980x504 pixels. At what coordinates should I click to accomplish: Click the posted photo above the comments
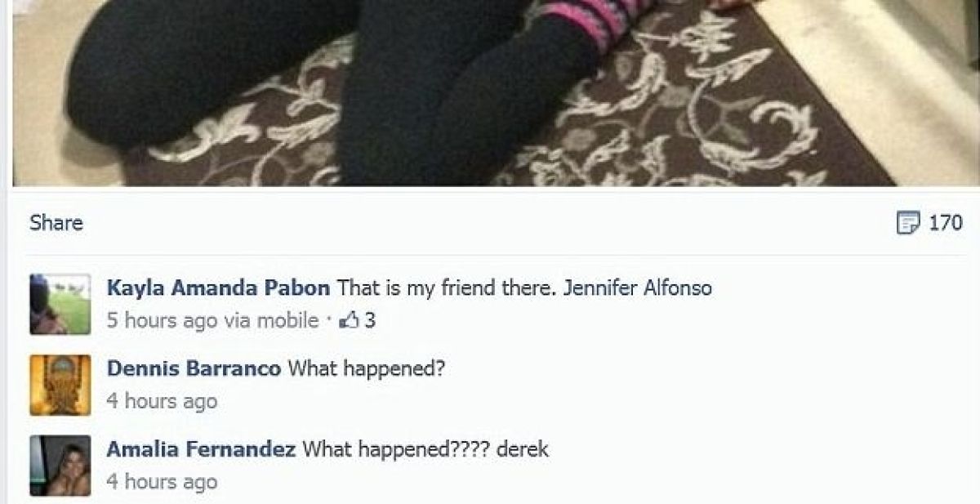(490, 92)
